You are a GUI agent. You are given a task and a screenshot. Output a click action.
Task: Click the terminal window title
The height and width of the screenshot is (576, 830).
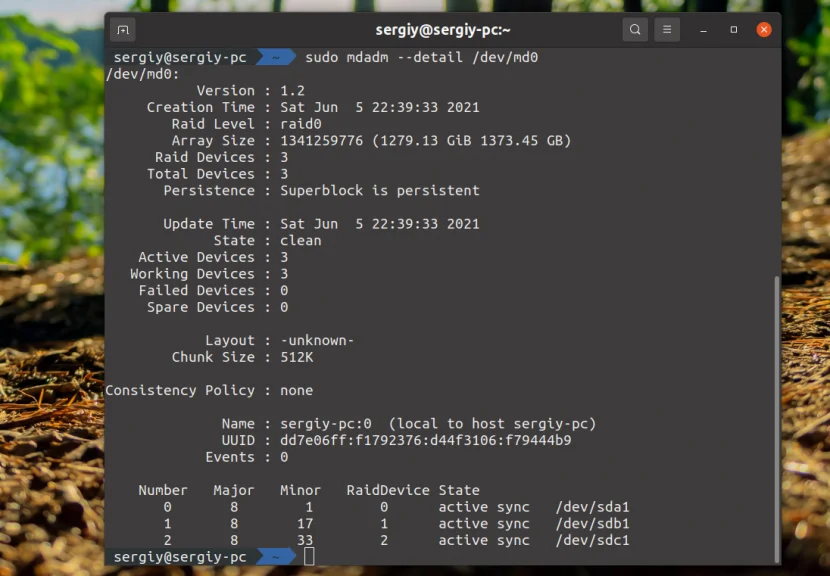point(443,29)
